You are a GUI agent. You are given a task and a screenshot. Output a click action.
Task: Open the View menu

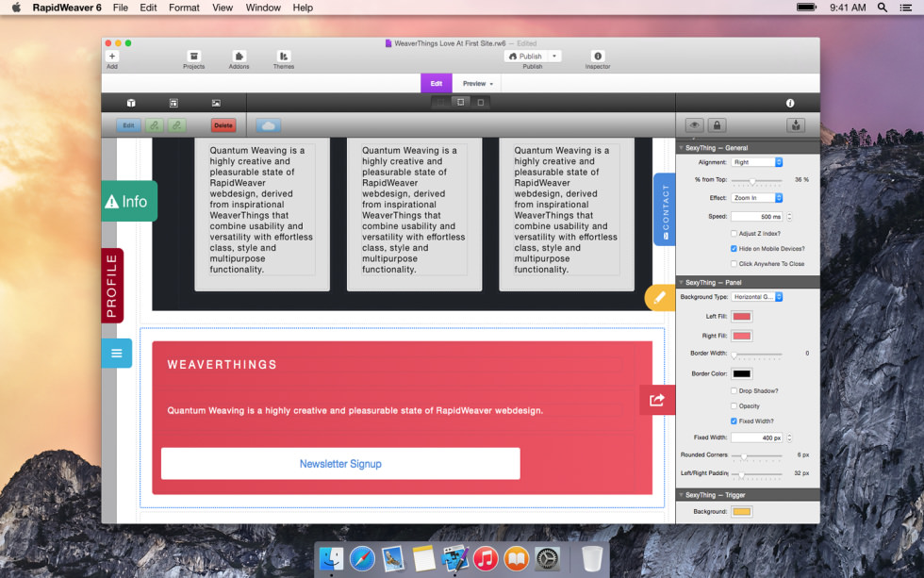223,8
